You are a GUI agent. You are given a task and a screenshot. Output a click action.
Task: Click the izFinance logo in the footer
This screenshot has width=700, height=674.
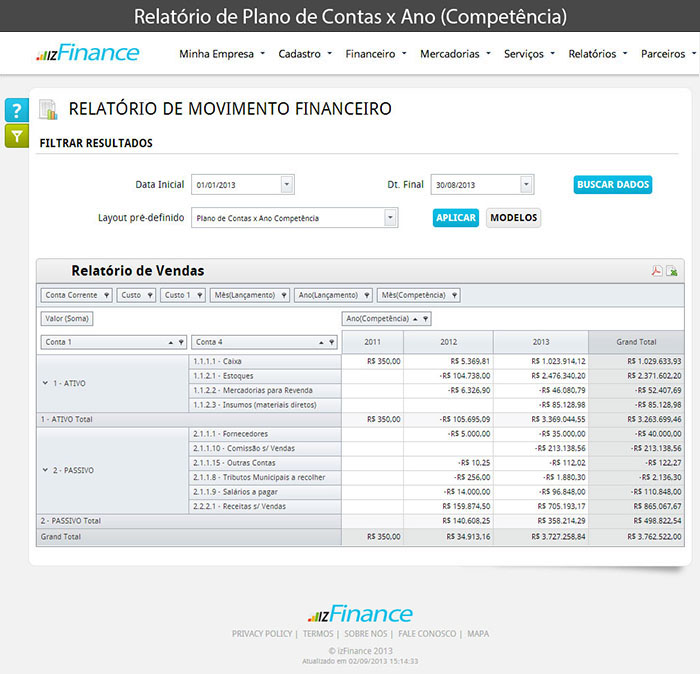[x=360, y=614]
